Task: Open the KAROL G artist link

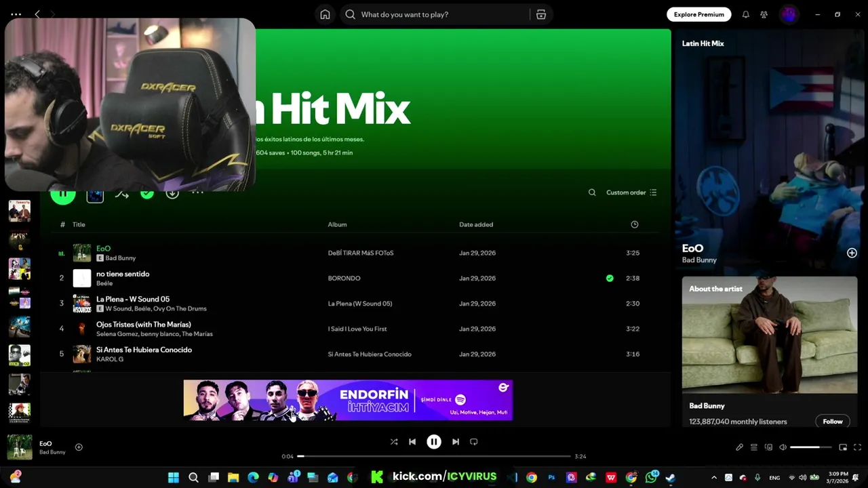Action: (110, 359)
